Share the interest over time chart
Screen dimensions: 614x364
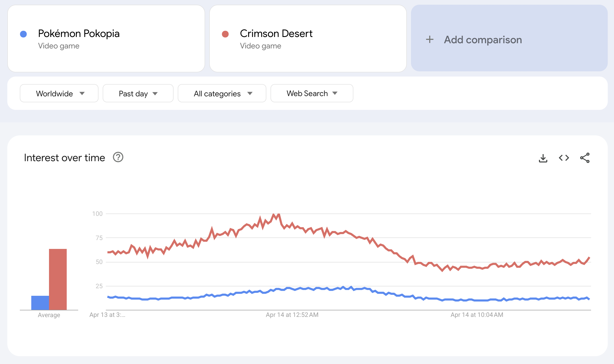pyautogui.click(x=585, y=158)
